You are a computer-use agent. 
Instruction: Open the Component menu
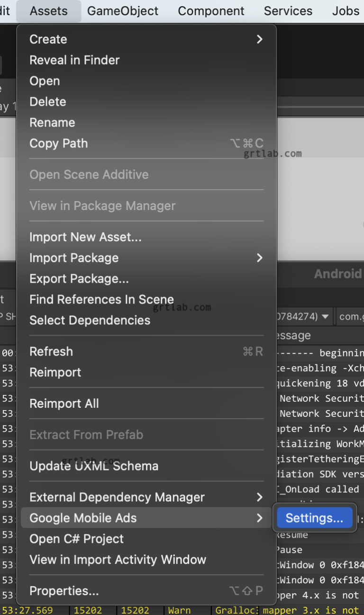211,11
